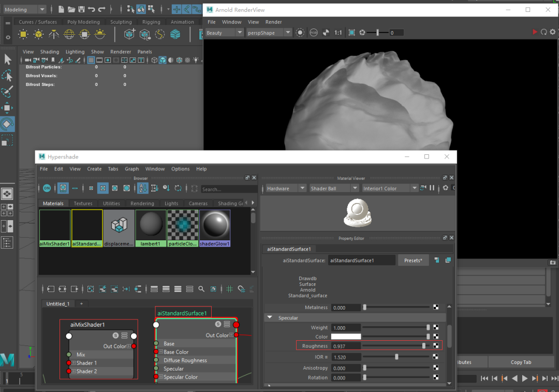Image resolution: width=559 pixels, height=392 pixels.
Task: Open the Create menu in Hypershade
Action: coord(94,169)
